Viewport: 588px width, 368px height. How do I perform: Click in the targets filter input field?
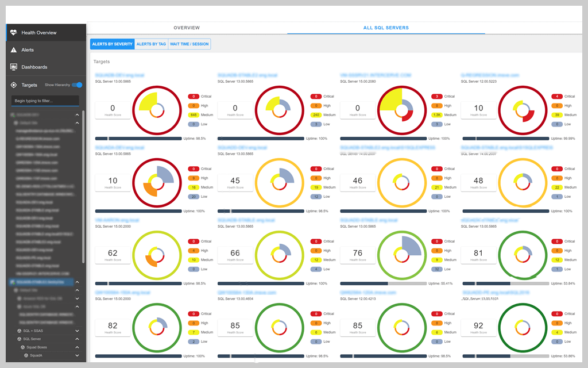(x=46, y=99)
